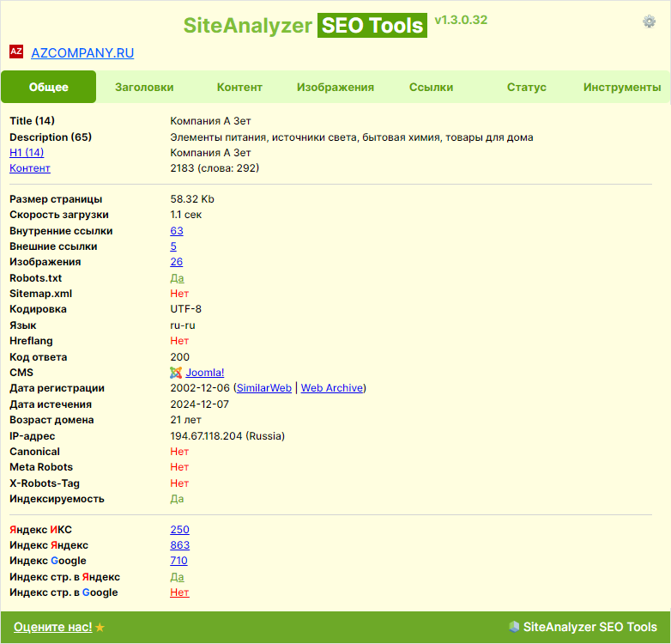Click Hreflang Нет value
Viewport: 671px width, 644px height.
[x=179, y=341]
